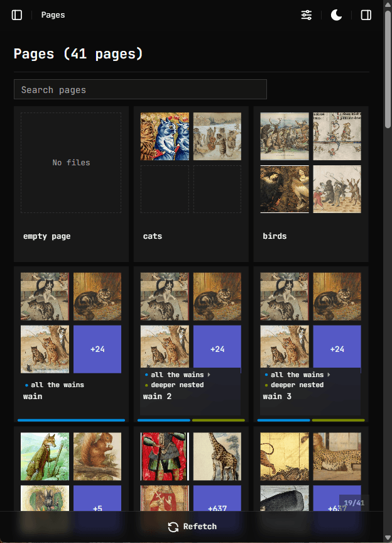Open the filter settings sliders icon

pyautogui.click(x=307, y=15)
